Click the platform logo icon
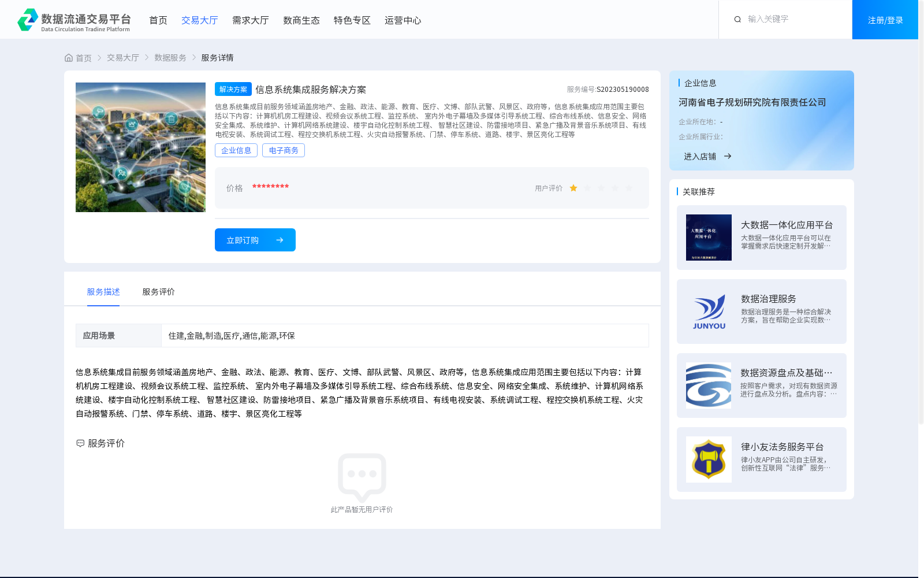 tap(28, 20)
